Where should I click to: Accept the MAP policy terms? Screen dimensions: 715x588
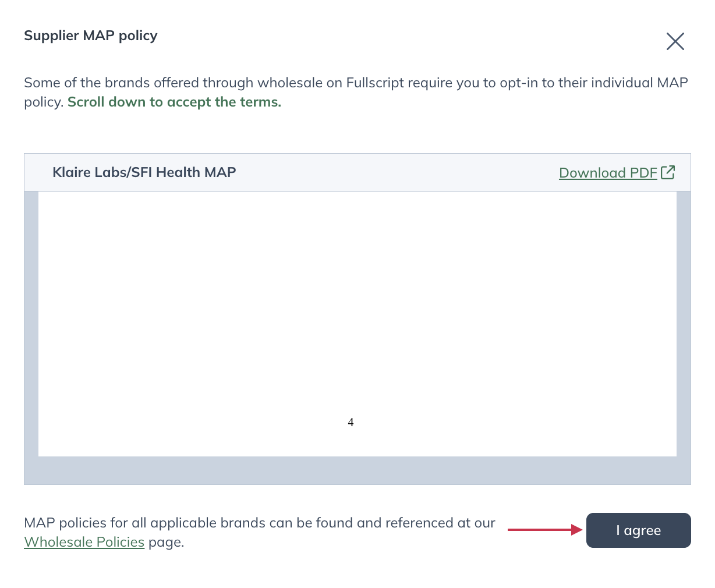click(638, 530)
